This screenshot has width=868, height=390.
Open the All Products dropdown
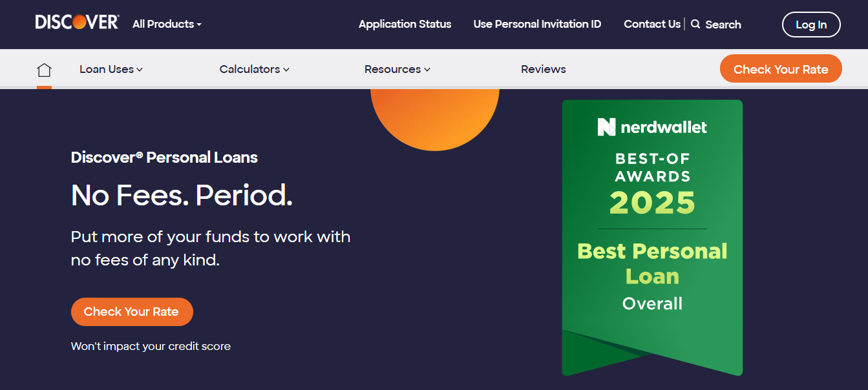pos(167,25)
